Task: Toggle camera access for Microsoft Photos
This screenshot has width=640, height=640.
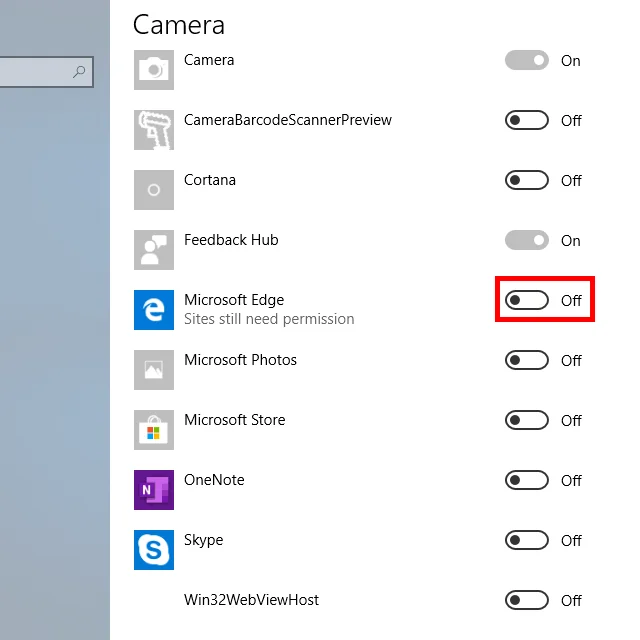Action: (527, 360)
